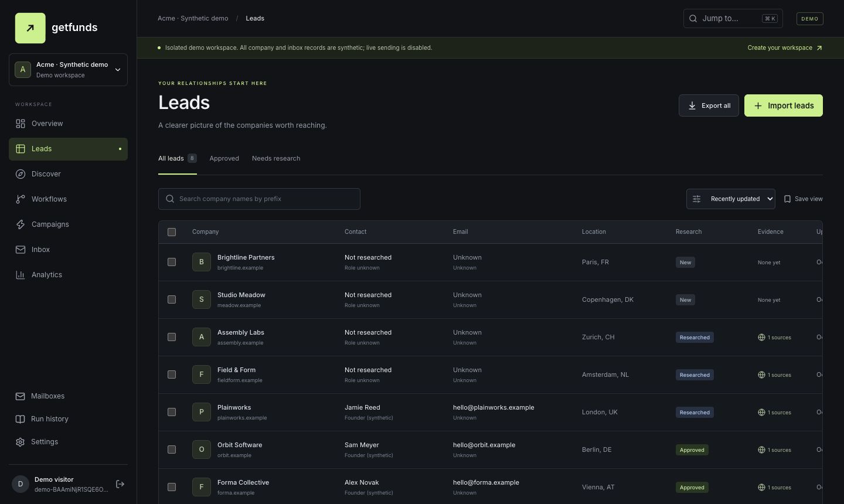Click the B avatar for Brightline Partners
Viewport: 844px width, 504px height.
pos(202,262)
